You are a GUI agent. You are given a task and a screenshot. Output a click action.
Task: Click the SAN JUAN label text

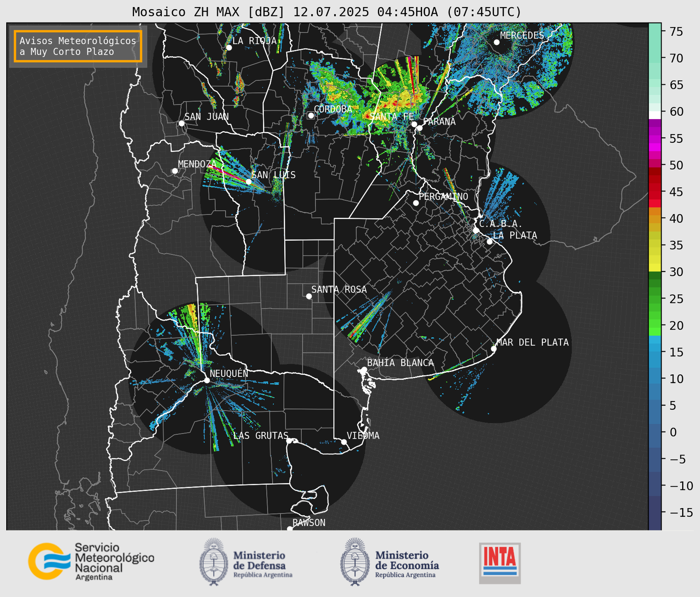pyautogui.click(x=207, y=117)
